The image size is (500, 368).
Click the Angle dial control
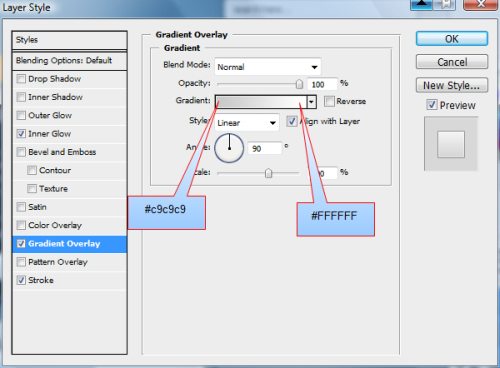pos(229,148)
